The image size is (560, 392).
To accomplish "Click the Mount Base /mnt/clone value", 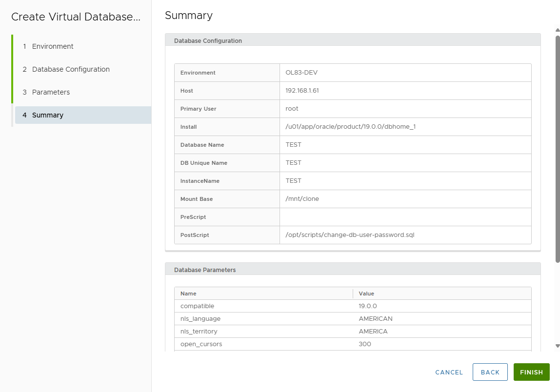I will pos(302,199).
